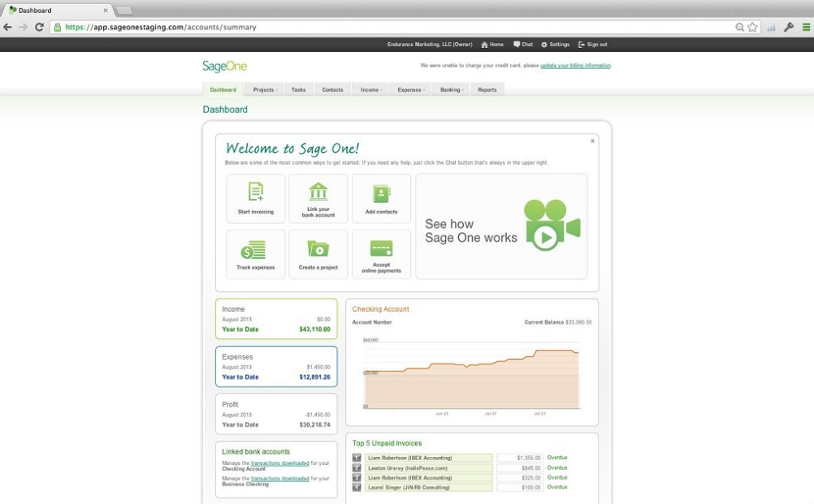Click the Create a project folder icon
This screenshot has width=814, height=504.
pos(318,248)
